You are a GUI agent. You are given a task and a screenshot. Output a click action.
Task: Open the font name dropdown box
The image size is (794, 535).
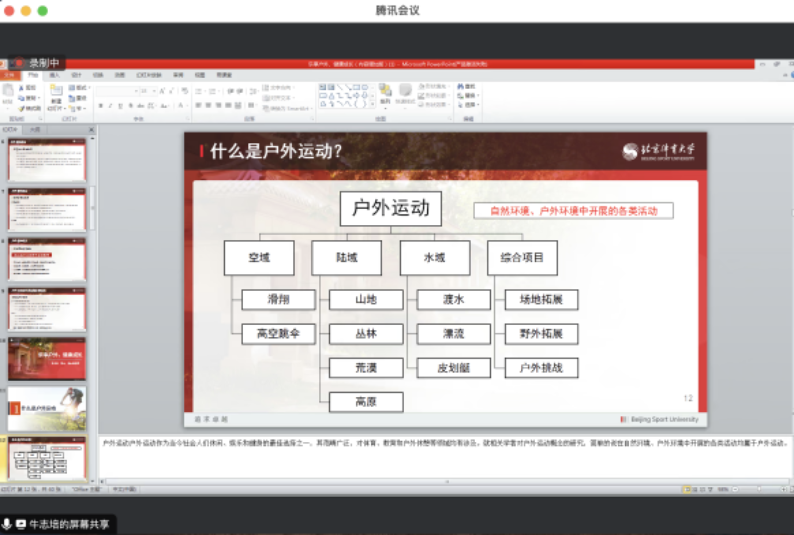point(116,90)
